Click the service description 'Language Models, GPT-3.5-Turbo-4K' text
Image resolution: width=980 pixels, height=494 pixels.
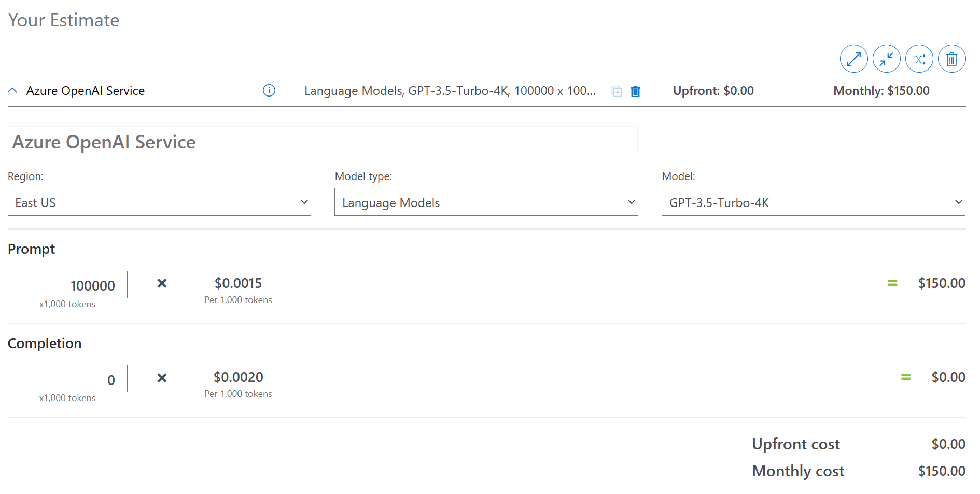450,91
